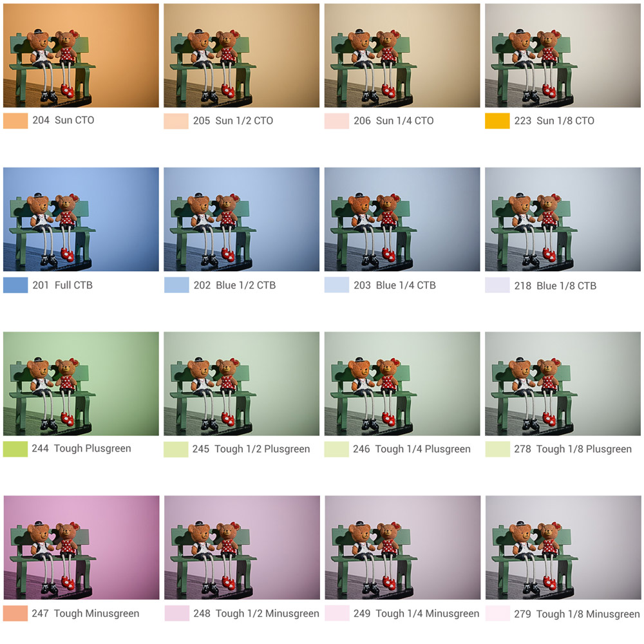
Task: Click the 249 Tough 1/4 Minusgreen label
Action: point(417,613)
